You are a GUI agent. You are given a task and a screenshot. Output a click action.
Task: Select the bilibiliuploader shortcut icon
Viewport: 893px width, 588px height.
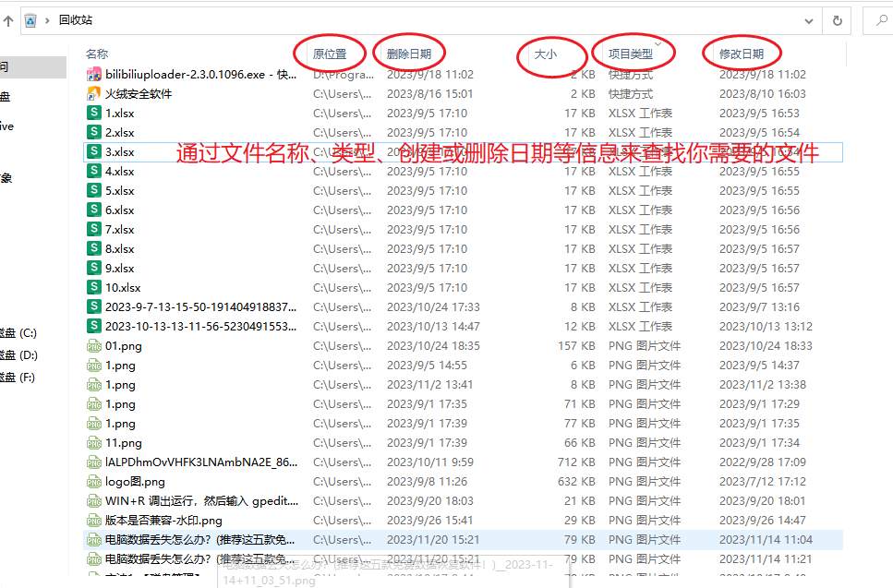coord(93,74)
